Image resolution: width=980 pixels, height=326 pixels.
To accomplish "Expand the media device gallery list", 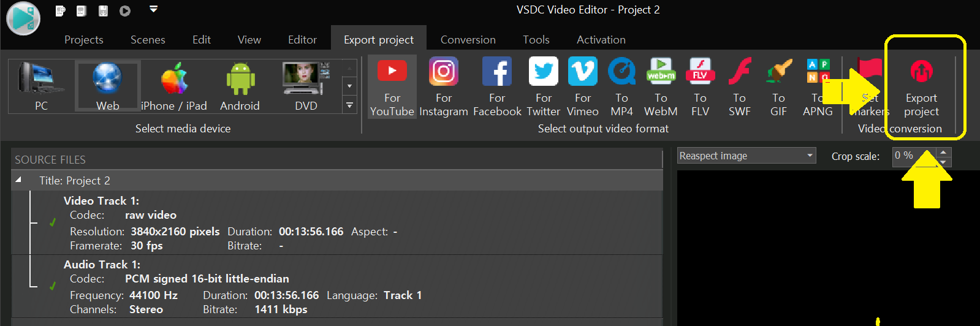I will (x=349, y=105).
